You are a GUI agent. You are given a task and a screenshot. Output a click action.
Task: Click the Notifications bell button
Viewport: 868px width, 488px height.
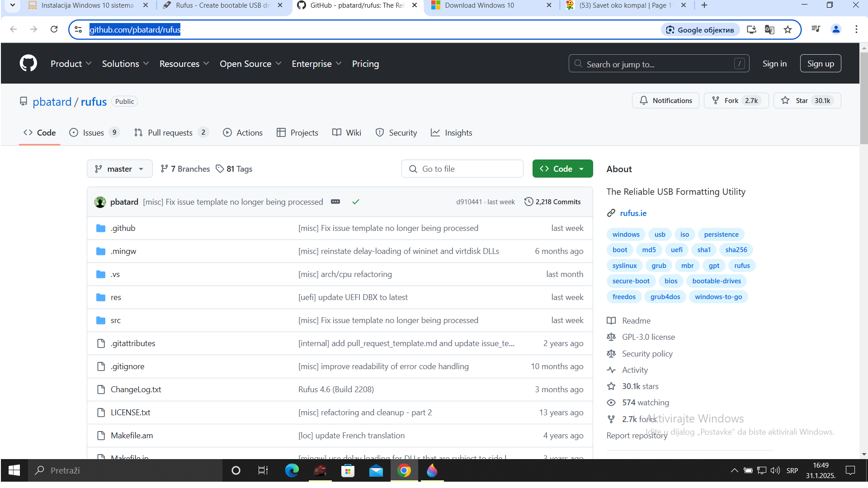coord(665,100)
